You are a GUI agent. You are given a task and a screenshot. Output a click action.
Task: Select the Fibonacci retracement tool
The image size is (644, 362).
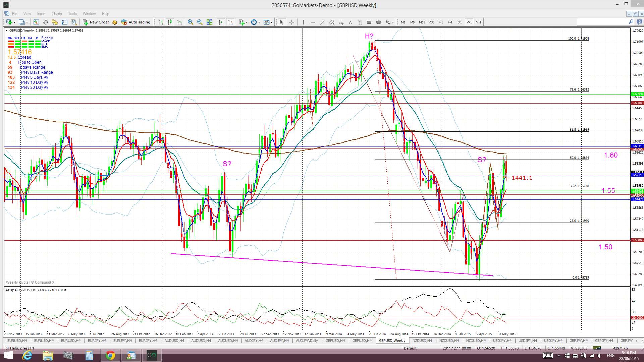pos(341,22)
